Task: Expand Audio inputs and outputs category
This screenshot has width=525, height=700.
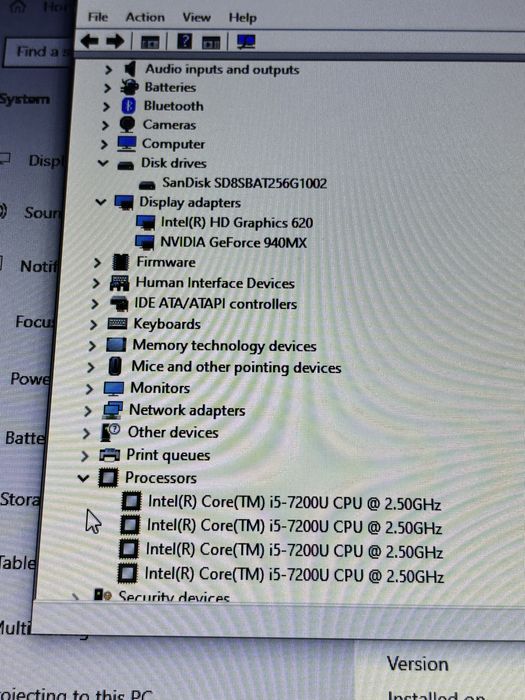Action: point(108,70)
